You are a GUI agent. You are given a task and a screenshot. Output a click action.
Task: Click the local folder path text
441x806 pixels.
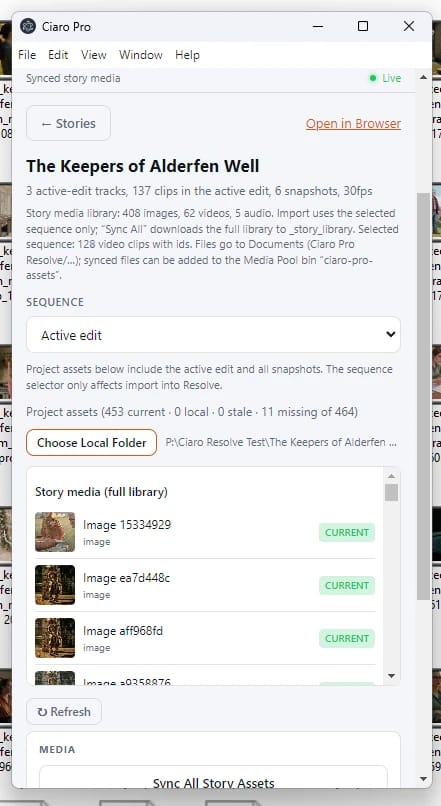click(281, 442)
